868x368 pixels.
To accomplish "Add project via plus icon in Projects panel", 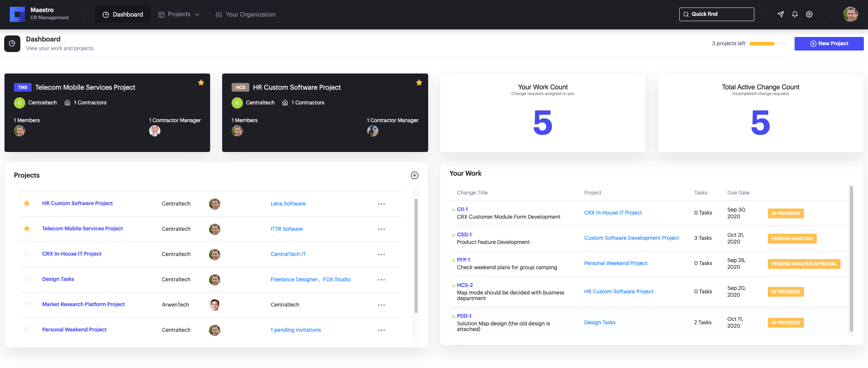I will click(415, 175).
